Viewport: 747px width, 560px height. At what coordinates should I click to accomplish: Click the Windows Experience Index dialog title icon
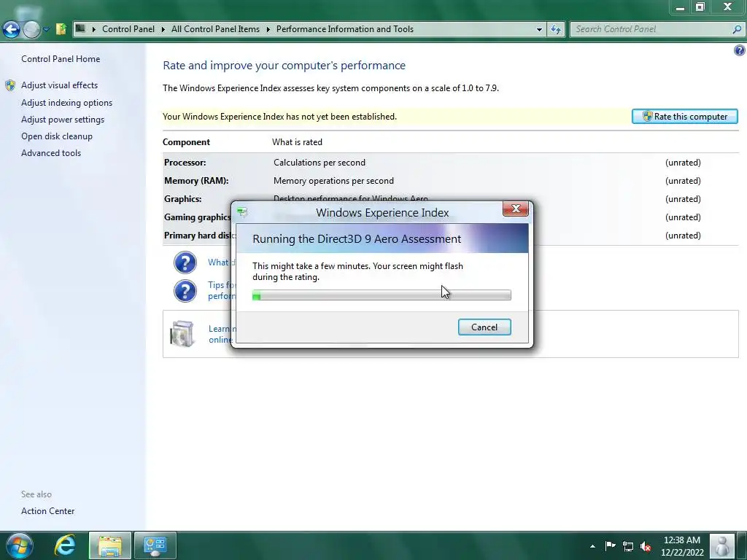tap(242, 212)
